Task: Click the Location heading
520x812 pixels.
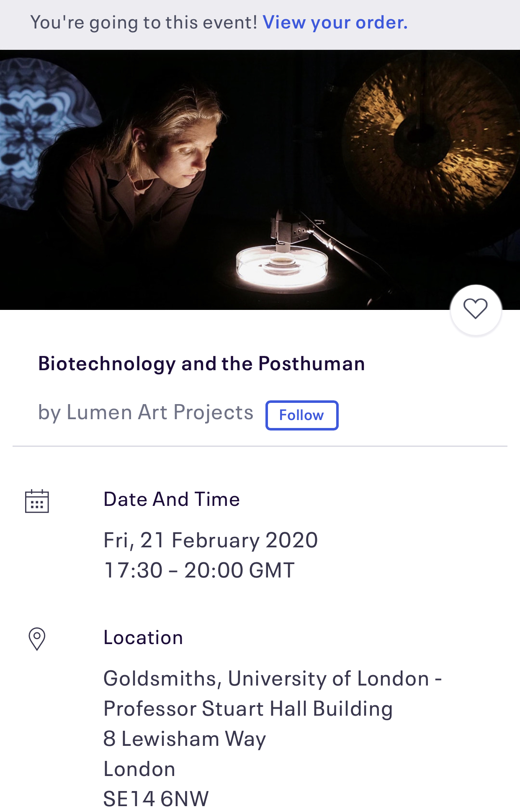Action: (143, 637)
